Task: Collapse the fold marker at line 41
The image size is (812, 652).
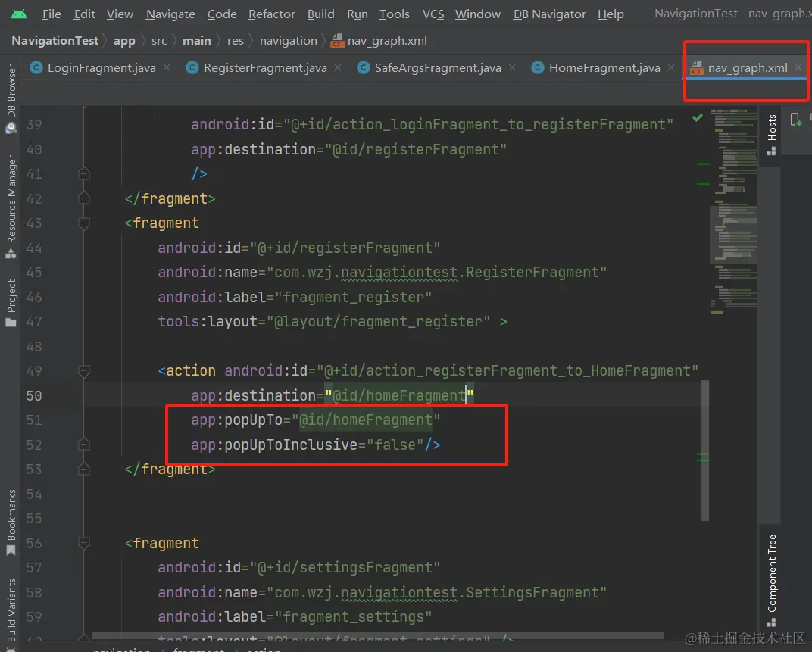Action: pos(84,173)
